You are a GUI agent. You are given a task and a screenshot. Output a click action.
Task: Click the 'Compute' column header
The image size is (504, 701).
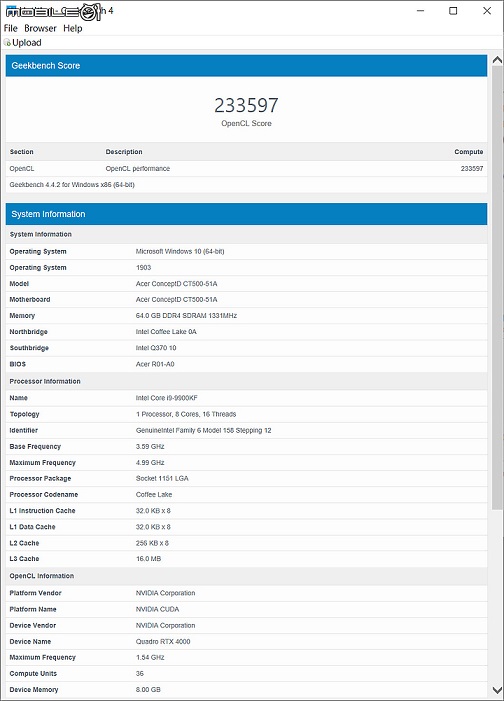tap(469, 152)
